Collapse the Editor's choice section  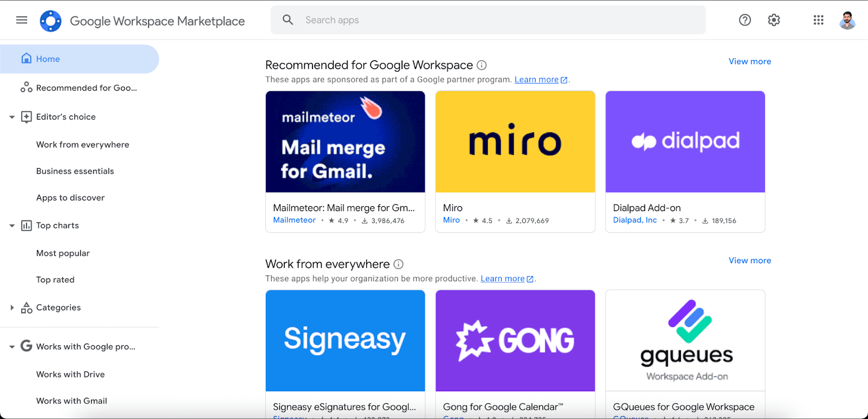tap(12, 117)
